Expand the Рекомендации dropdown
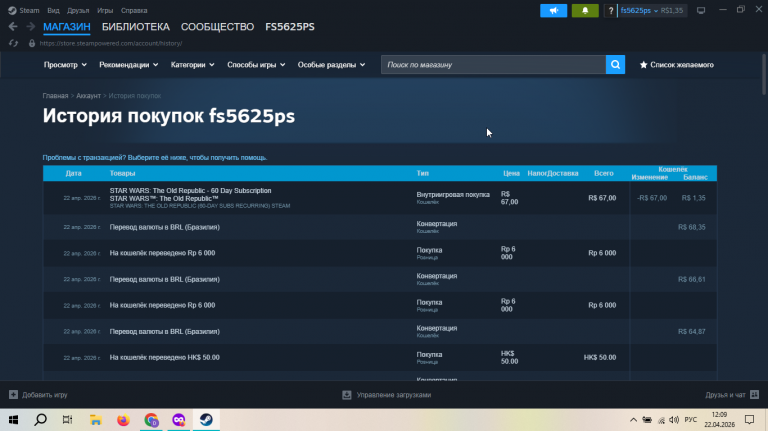 (x=128, y=65)
